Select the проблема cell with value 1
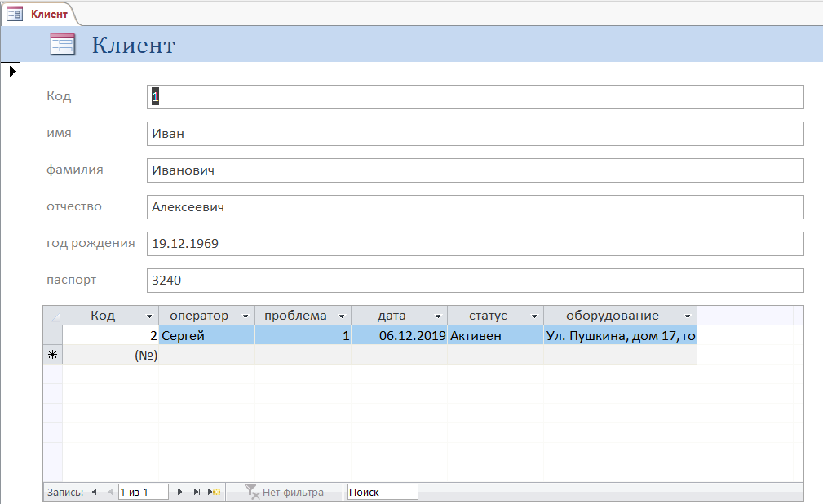The image size is (823, 504). [x=303, y=335]
